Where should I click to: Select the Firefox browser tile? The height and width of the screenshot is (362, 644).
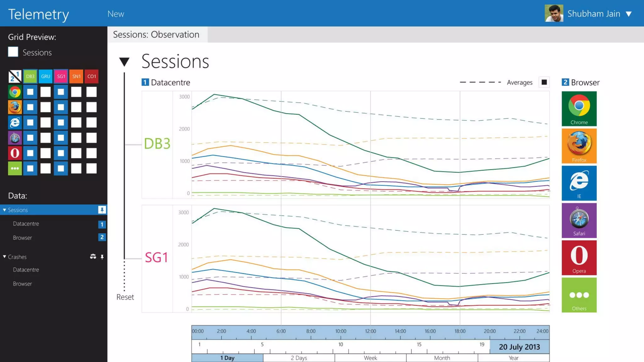pyautogui.click(x=579, y=146)
